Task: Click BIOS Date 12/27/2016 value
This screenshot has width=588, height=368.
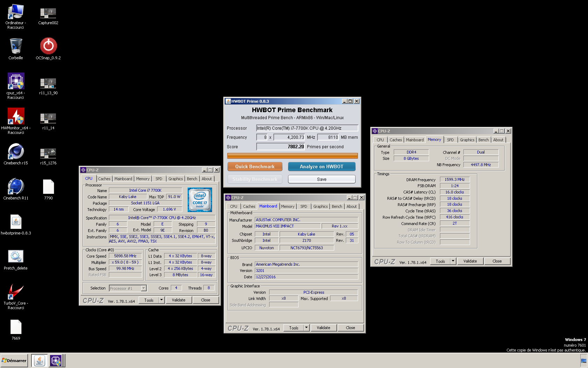Action: tap(307, 277)
